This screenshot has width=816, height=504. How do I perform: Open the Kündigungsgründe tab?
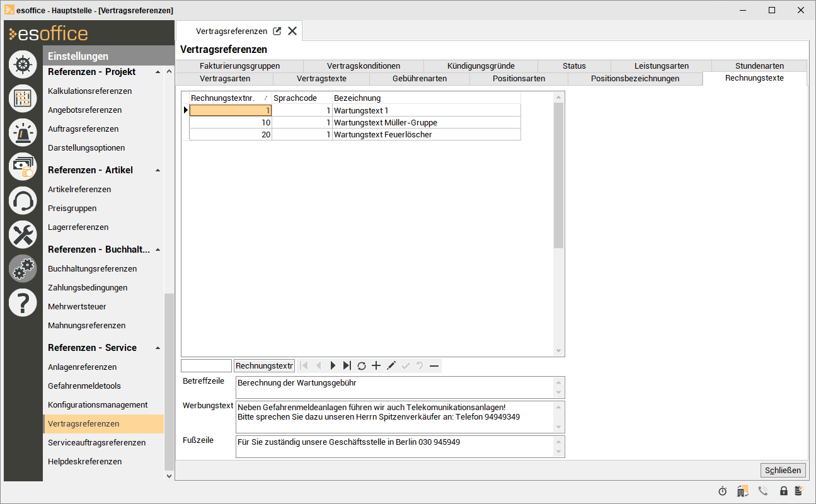coord(480,66)
